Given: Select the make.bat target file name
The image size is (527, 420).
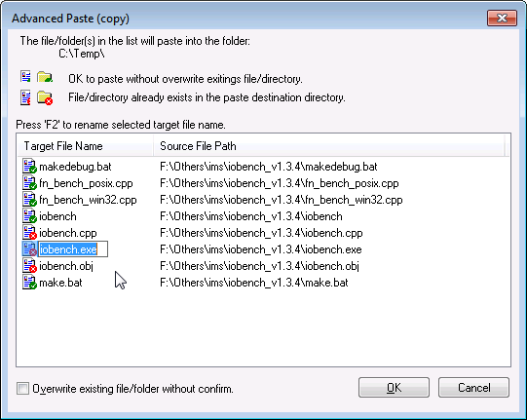Looking at the screenshot, I should tap(60, 283).
